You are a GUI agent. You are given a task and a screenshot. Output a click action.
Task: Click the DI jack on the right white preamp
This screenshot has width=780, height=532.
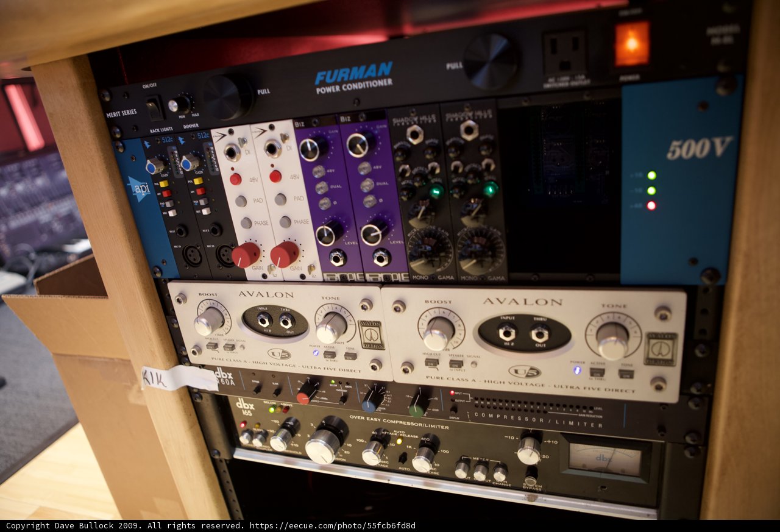[272, 149]
